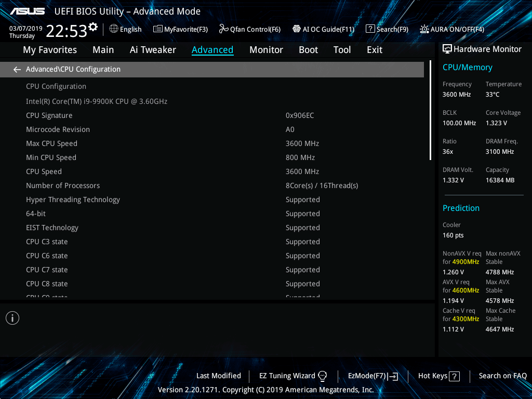
Task: Click the CPU C8 state row
Action: click(212, 284)
